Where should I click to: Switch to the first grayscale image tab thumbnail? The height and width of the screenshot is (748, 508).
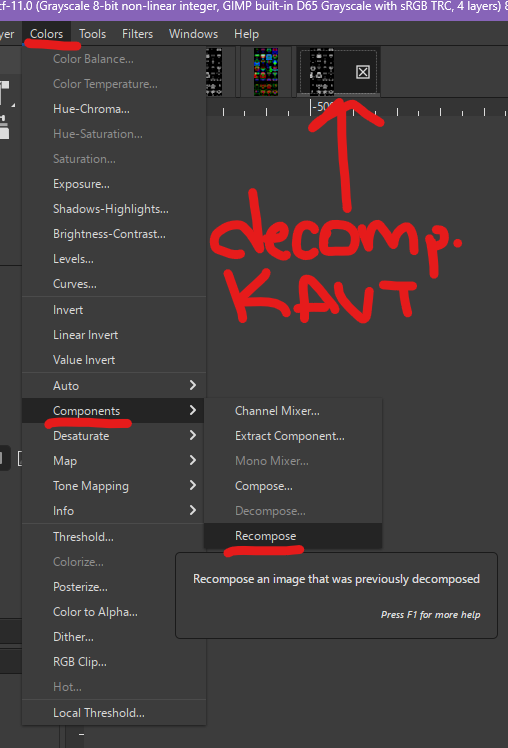[x=214, y=72]
